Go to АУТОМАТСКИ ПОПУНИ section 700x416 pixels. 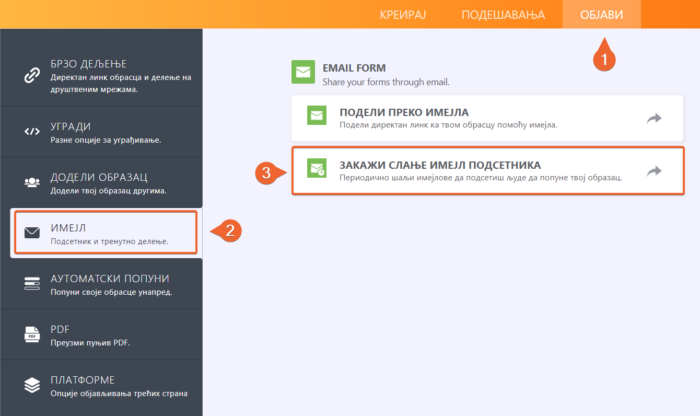click(x=101, y=284)
